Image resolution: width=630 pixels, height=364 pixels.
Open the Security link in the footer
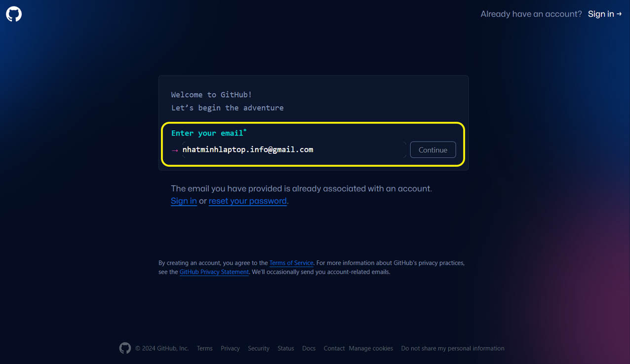pyautogui.click(x=259, y=348)
